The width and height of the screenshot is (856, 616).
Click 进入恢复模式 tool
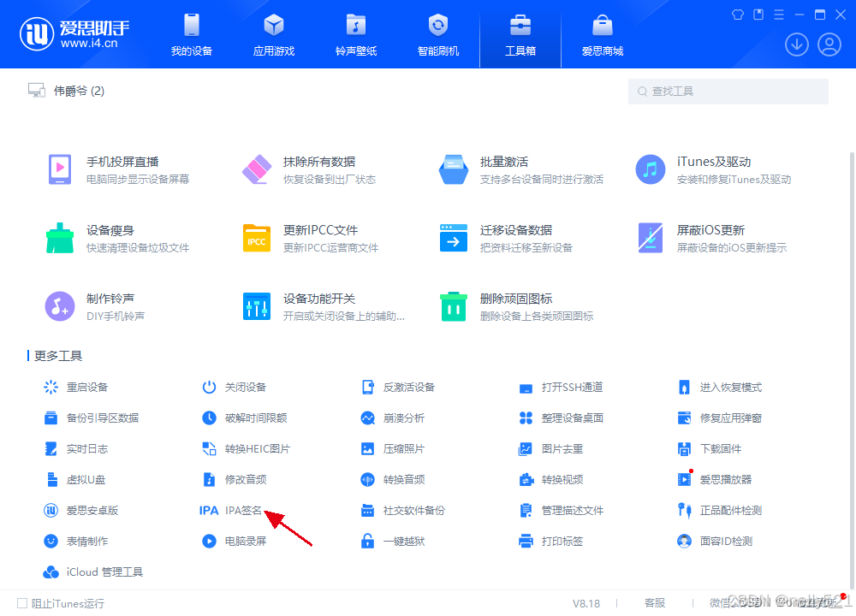tap(720, 388)
